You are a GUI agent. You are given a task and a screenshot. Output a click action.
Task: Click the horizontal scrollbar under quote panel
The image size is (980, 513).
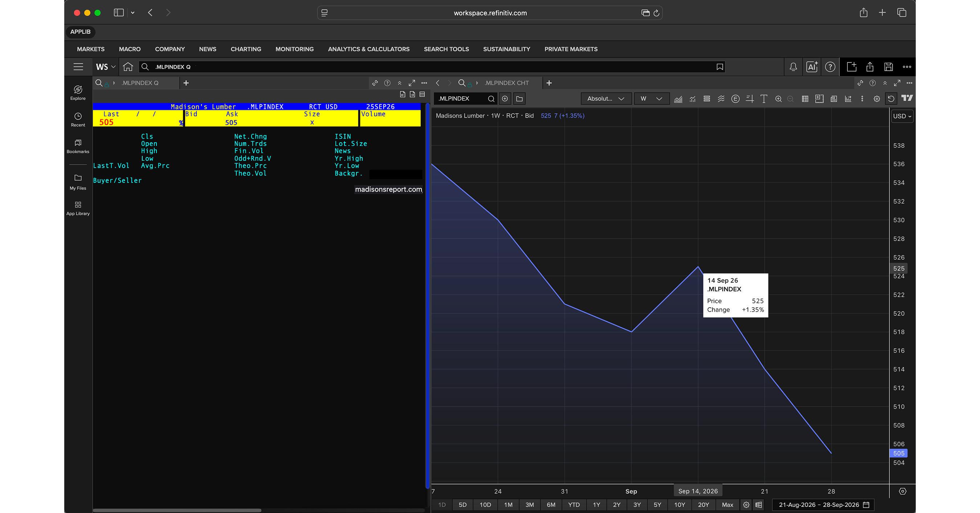pyautogui.click(x=177, y=510)
